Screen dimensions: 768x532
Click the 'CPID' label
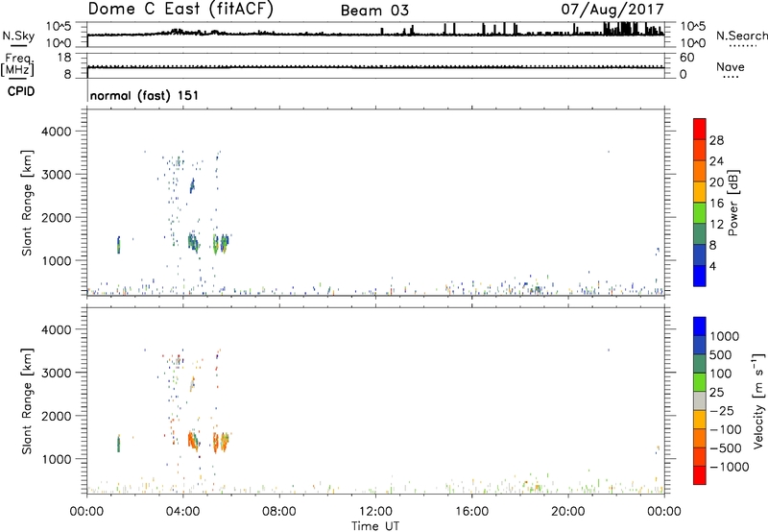(x=21, y=91)
